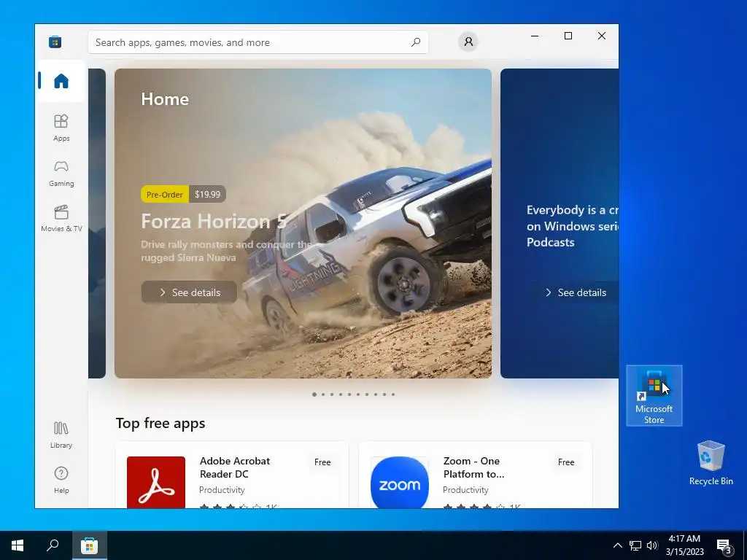This screenshot has height=560, width=747.
Task: Open the Library page
Action: tap(61, 435)
